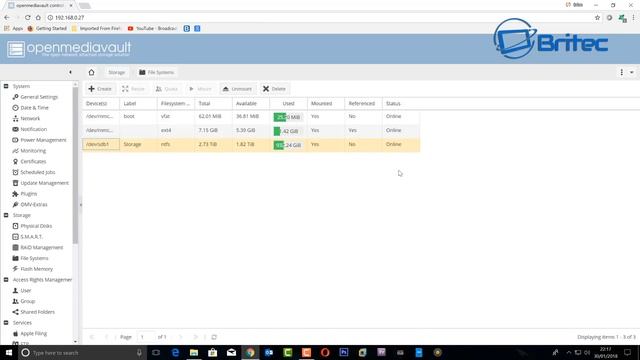The height and width of the screenshot is (360, 640).
Task: Click the File Systems breadcrumb tab
Action: coord(156,72)
